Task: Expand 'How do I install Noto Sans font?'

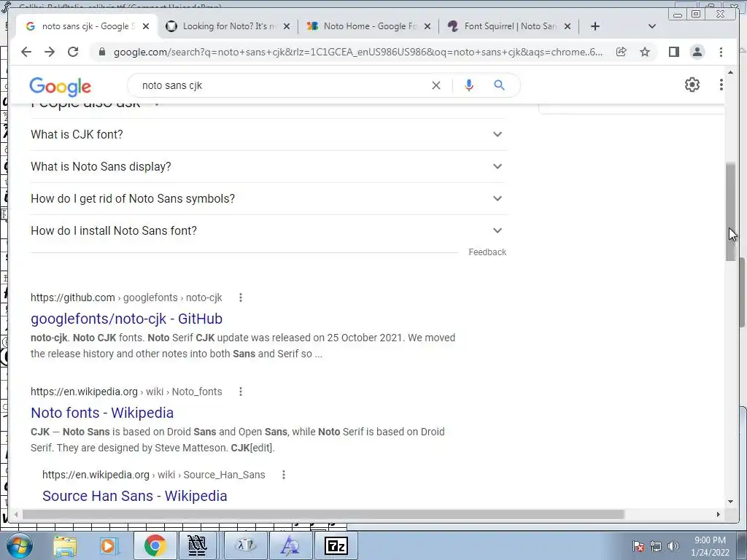Action: point(268,231)
